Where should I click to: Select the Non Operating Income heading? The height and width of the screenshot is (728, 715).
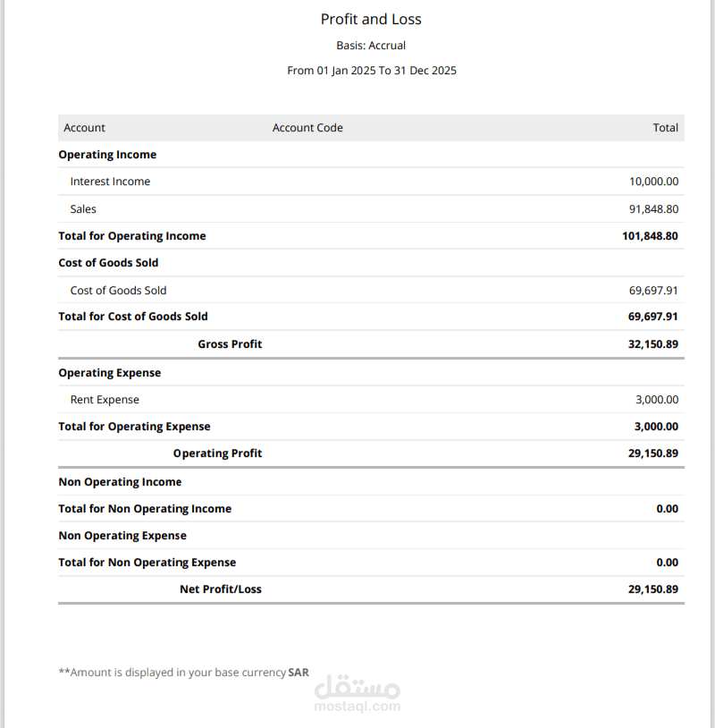[x=120, y=482]
